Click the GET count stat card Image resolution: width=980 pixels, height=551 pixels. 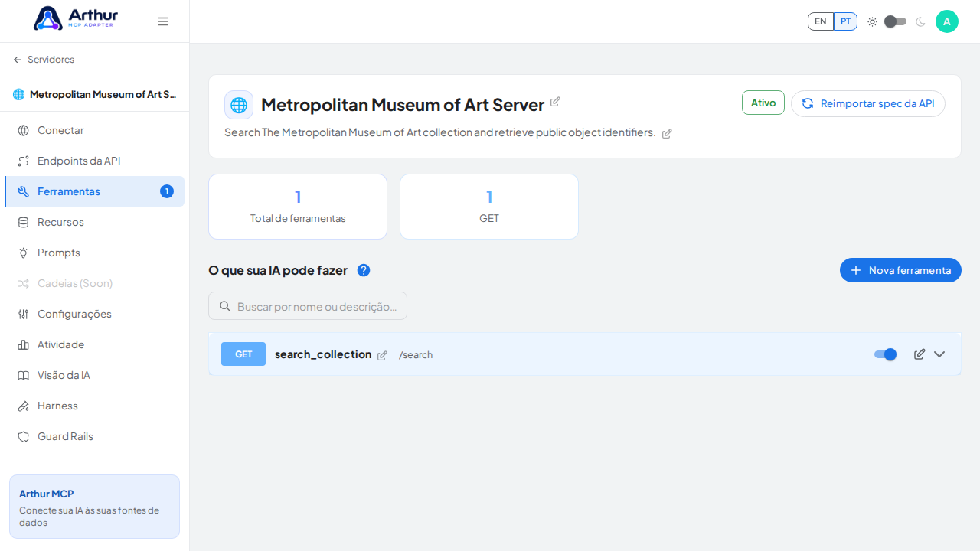(x=489, y=207)
